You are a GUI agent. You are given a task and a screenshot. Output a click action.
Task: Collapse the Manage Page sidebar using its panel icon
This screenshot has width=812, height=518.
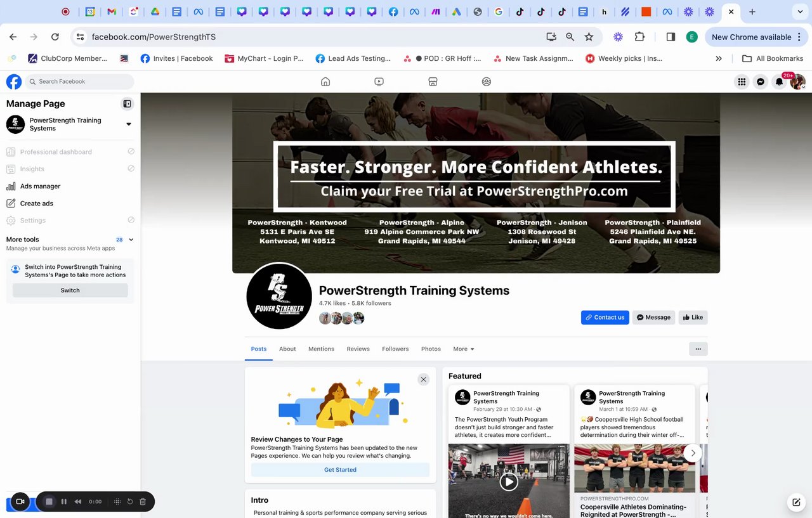[x=127, y=104]
